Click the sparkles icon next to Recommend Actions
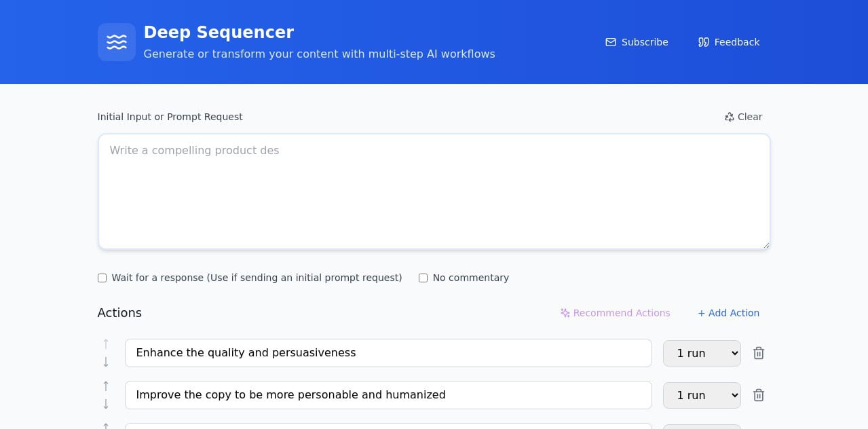This screenshot has height=429, width=868. [565, 313]
